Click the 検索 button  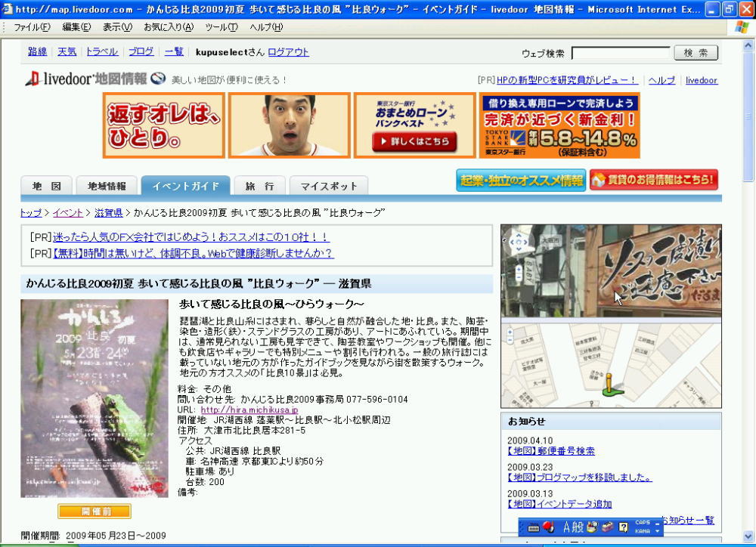click(x=696, y=53)
